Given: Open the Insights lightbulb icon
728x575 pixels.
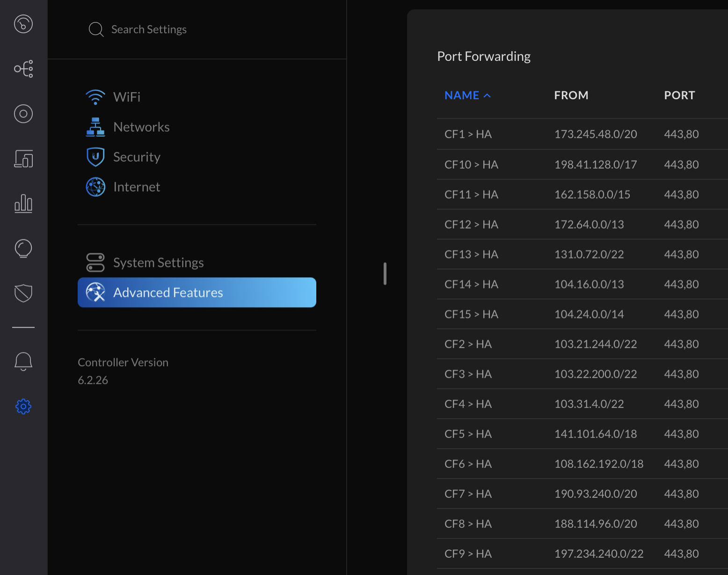Looking at the screenshot, I should click(23, 249).
